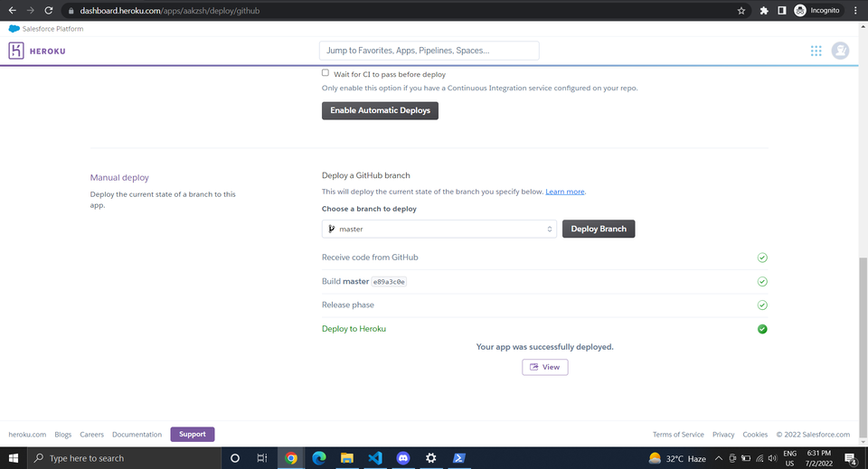This screenshot has width=868, height=469.
Task: Click the browser address bar URL
Action: tap(169, 11)
